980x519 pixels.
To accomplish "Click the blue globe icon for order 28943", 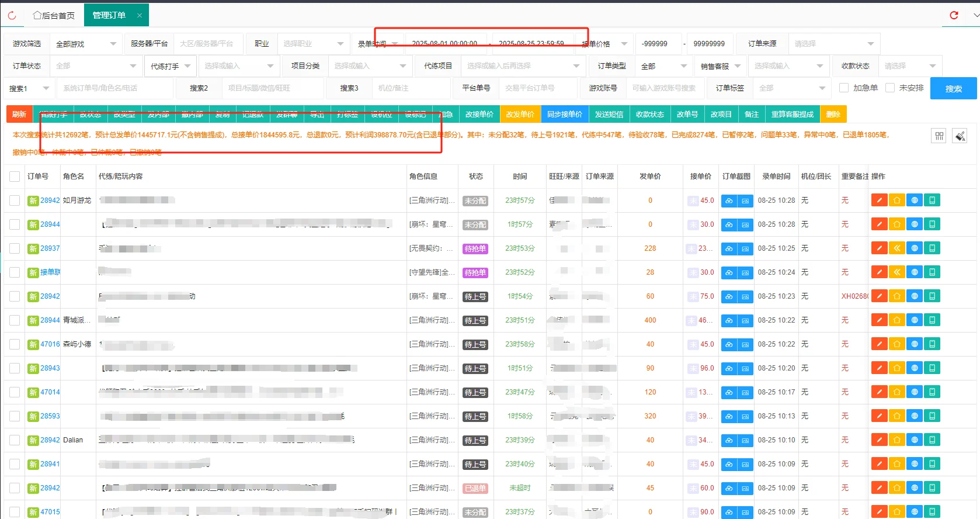I will [915, 368].
